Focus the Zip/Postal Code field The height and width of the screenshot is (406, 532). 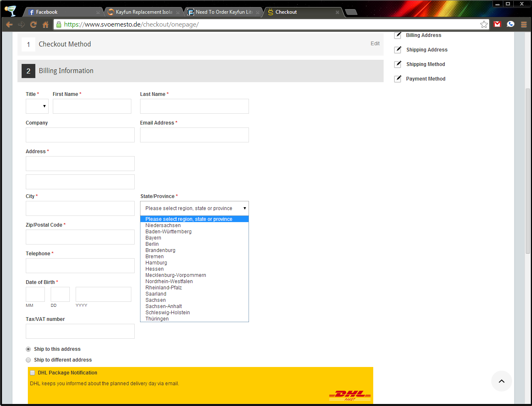coord(80,237)
